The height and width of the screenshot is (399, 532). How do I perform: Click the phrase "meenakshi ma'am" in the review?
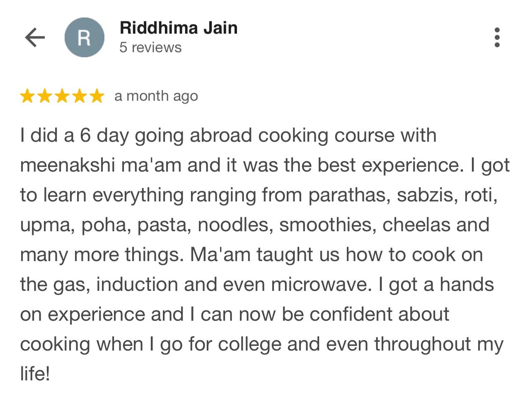point(101,165)
